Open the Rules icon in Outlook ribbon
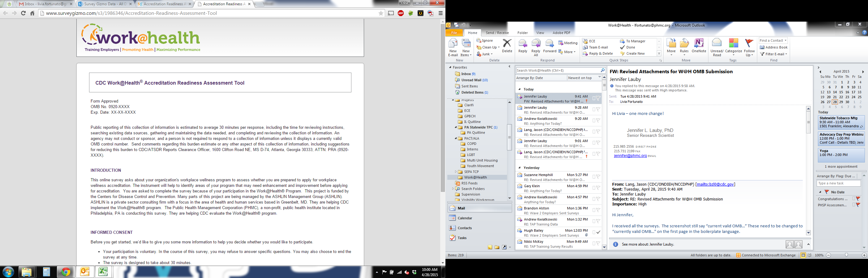 click(x=684, y=44)
